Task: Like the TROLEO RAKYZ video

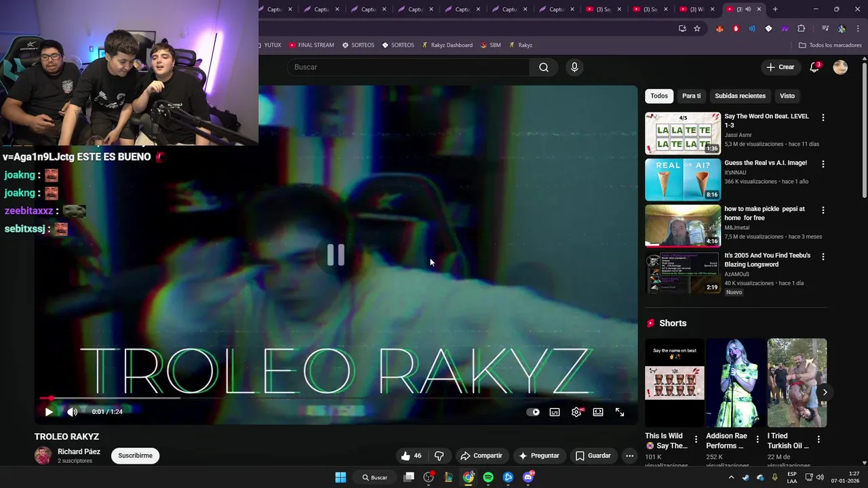Action: [x=411, y=455]
